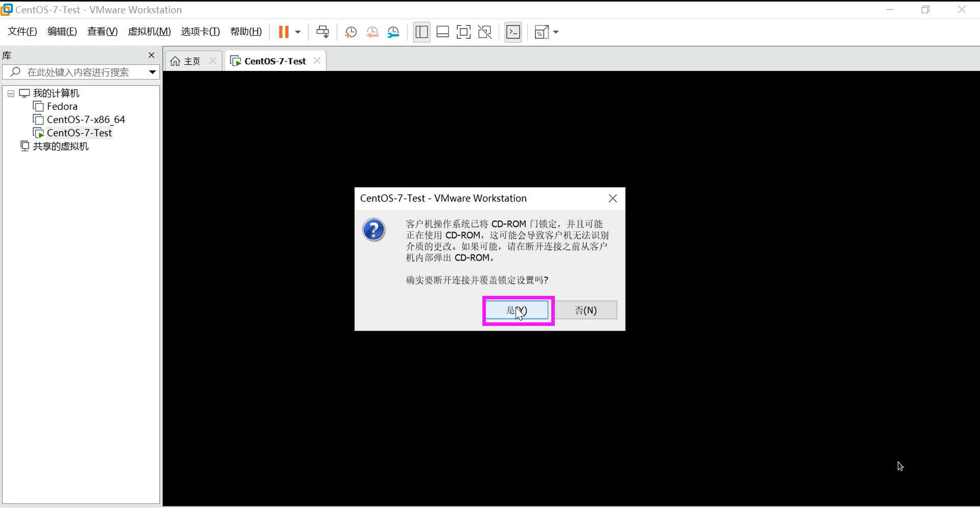
Task: Open the power options dropdown arrow
Action: click(298, 32)
